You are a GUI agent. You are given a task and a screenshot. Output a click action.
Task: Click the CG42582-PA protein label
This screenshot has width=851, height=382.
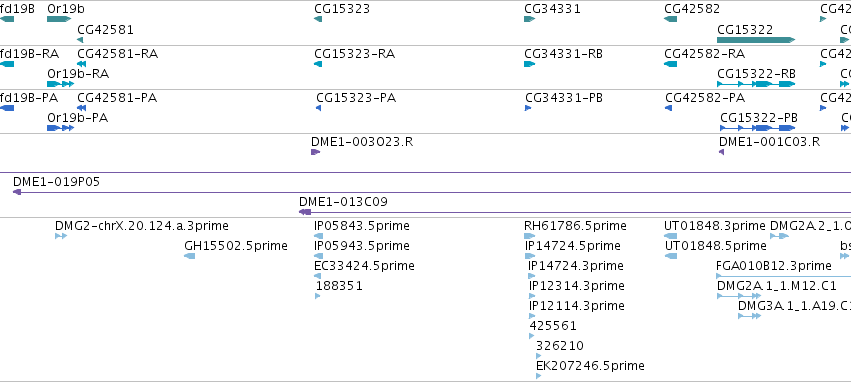click(705, 98)
